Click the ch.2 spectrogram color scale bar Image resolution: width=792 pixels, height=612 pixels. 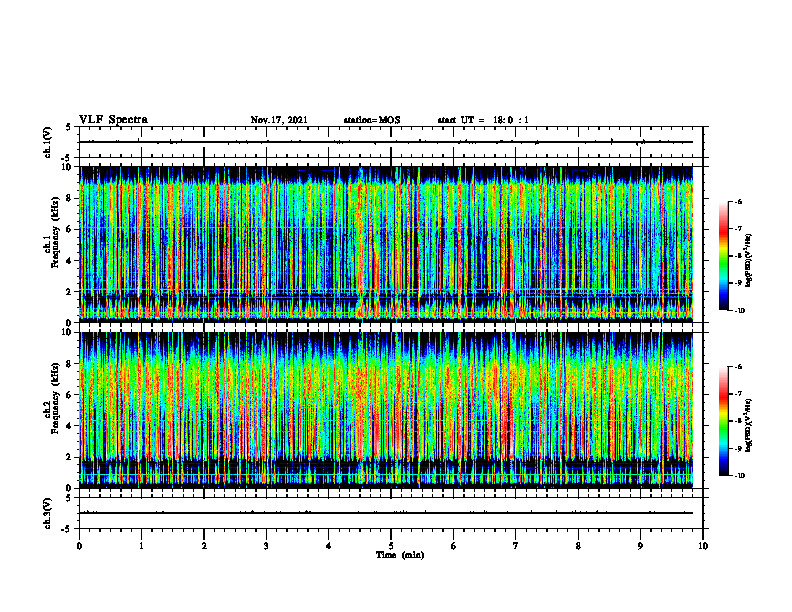723,421
